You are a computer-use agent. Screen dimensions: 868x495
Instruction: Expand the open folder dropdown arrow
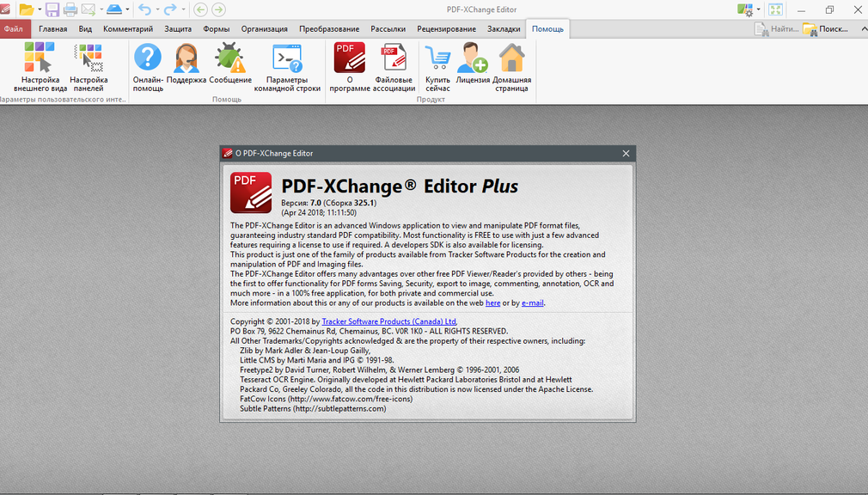pyautogui.click(x=40, y=9)
